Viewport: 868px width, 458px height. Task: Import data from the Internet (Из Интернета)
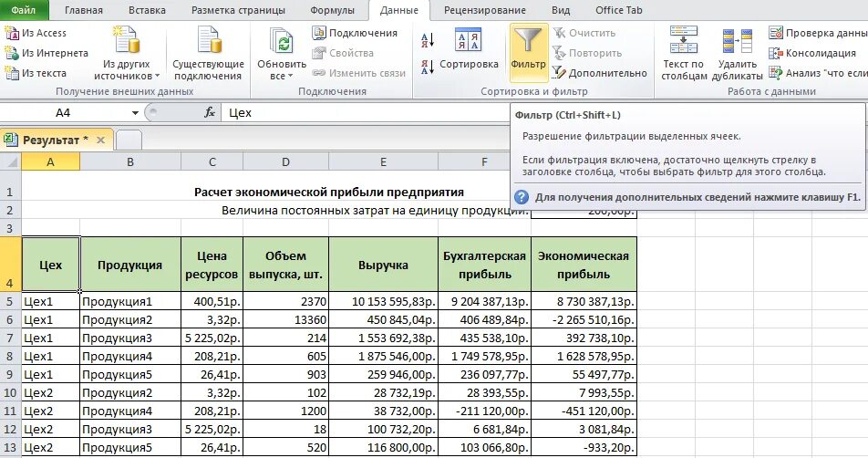[x=46, y=53]
